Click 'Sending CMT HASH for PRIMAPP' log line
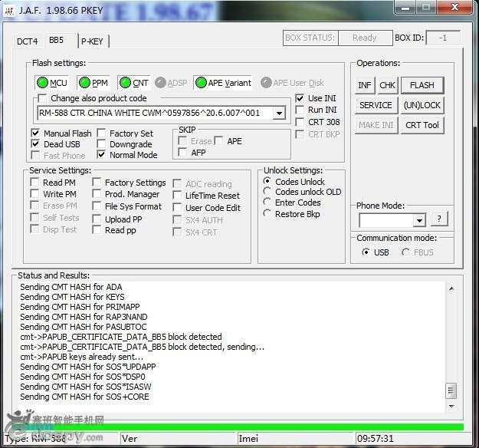The width and height of the screenshot is (479, 448). tap(80, 307)
